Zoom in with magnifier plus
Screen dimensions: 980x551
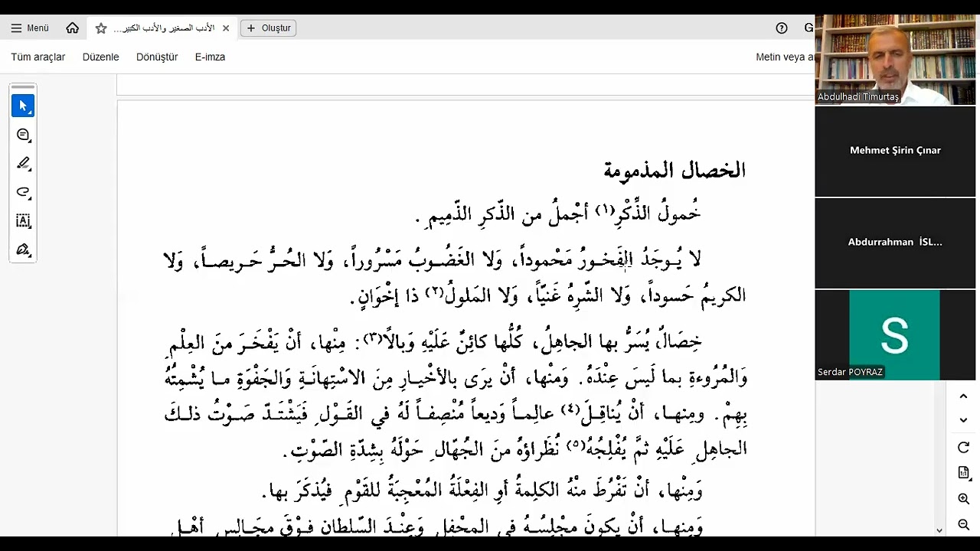click(x=964, y=499)
